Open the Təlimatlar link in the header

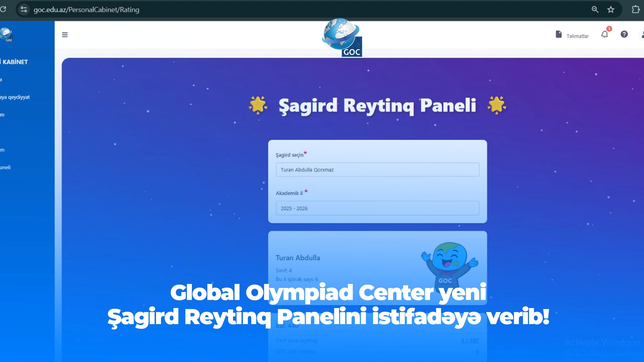(x=577, y=36)
